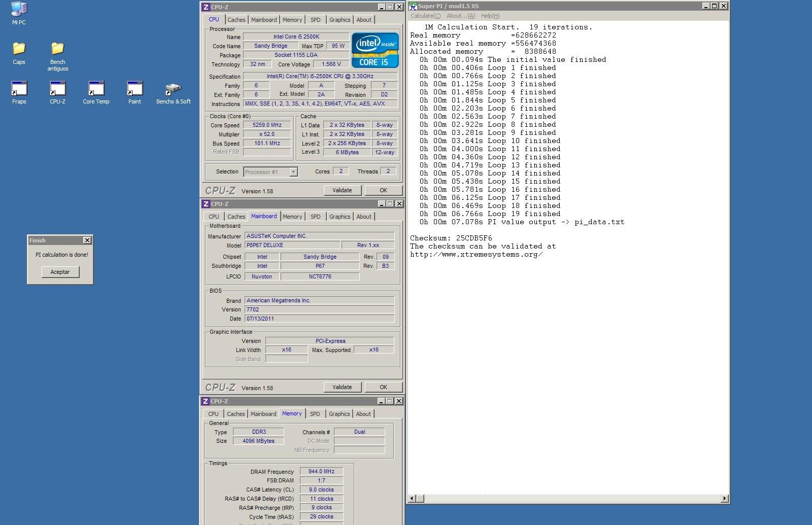Switch to Mainboard tab in top CPU-Z
The image size is (812, 525).
tap(264, 20)
